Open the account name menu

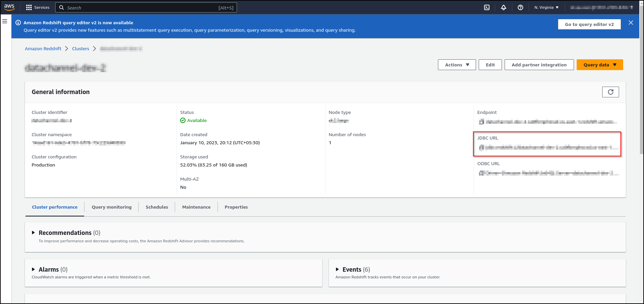(601, 7)
